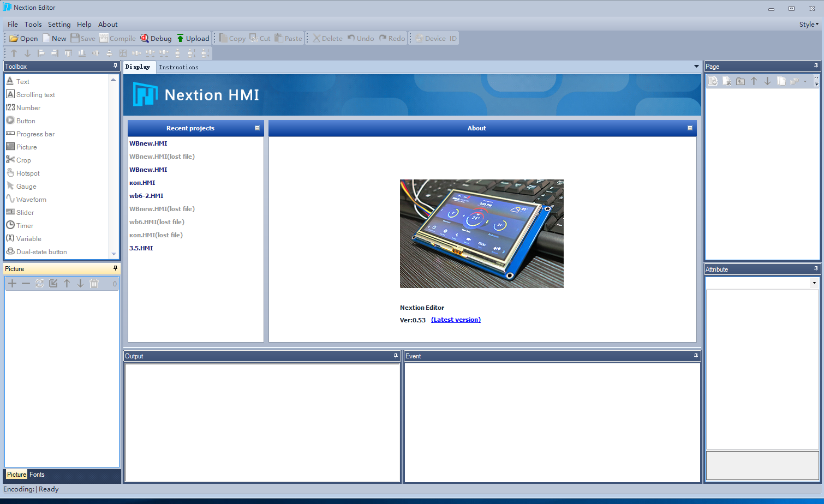824x504 pixels.
Task: Click the delete page icon in Page panel
Action: (x=727, y=81)
